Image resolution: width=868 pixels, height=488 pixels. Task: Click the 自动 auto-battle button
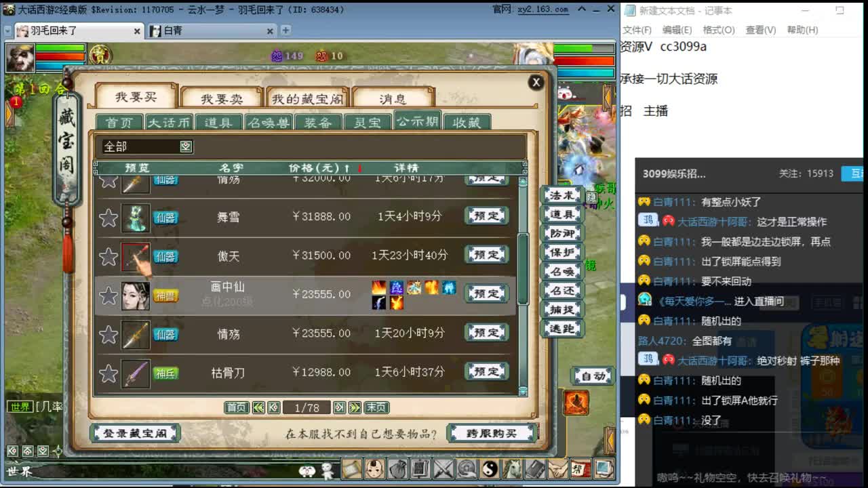tap(593, 376)
